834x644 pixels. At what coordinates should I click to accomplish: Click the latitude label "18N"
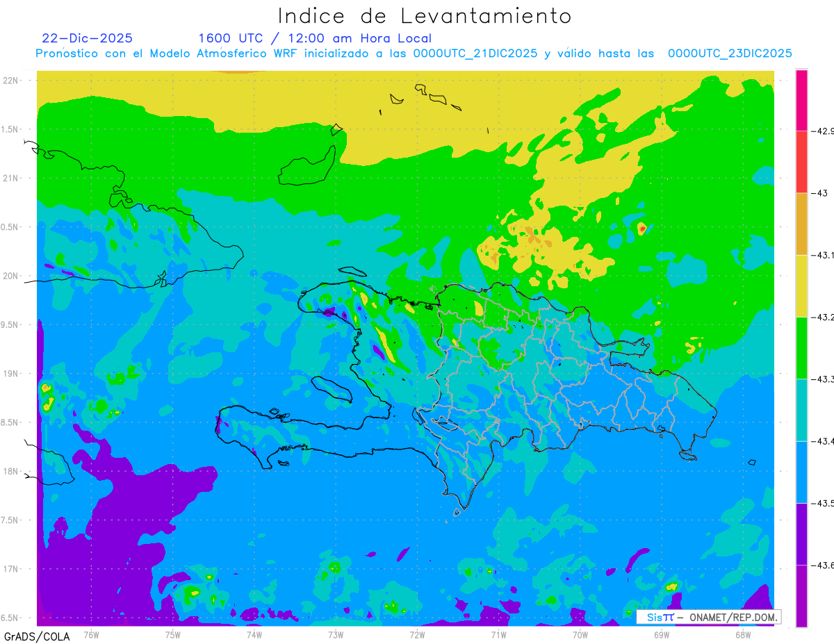[x=11, y=471]
